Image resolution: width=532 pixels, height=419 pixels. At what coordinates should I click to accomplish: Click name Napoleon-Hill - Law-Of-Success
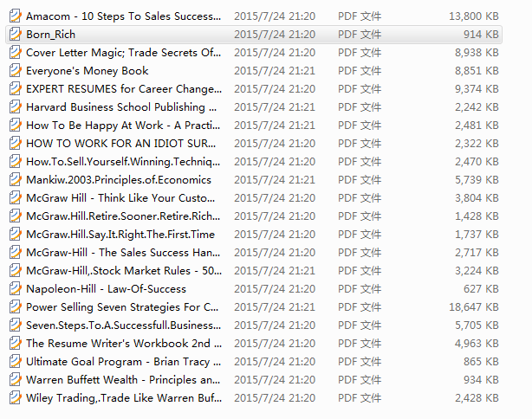tap(107, 289)
